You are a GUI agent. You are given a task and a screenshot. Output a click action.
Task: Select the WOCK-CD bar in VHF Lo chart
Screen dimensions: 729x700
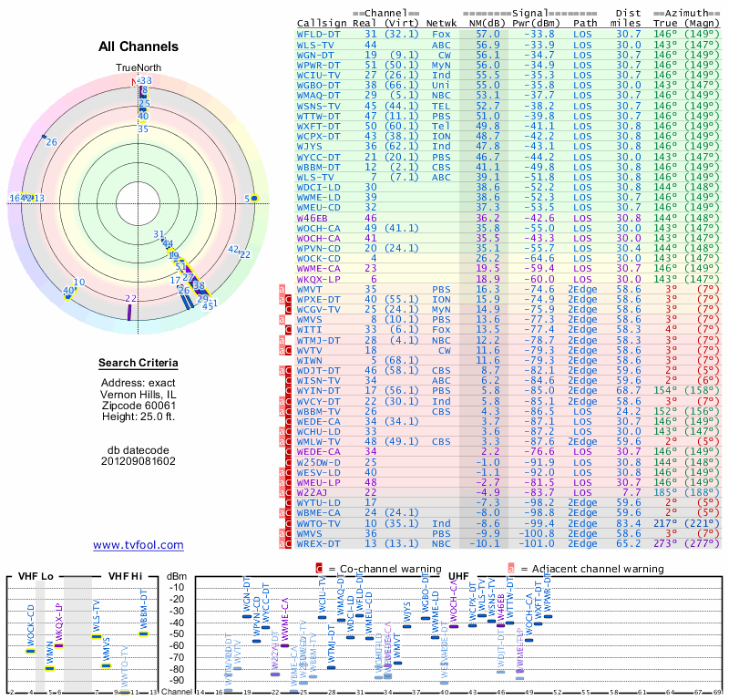(30, 651)
